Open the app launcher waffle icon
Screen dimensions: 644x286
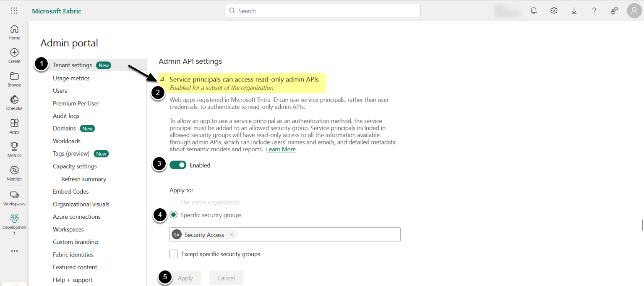point(14,11)
